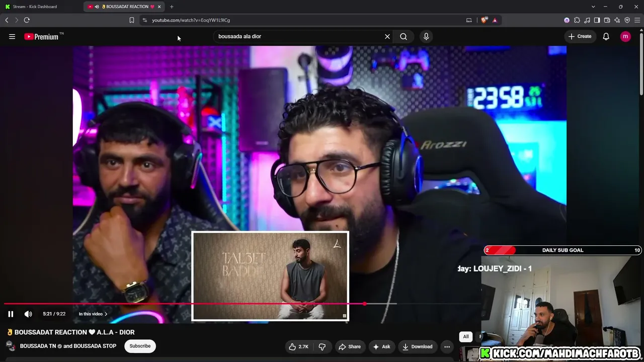Open the Brave VPN shield icon
Image resolution: width=644 pixels, height=362 pixels.
pos(627,20)
